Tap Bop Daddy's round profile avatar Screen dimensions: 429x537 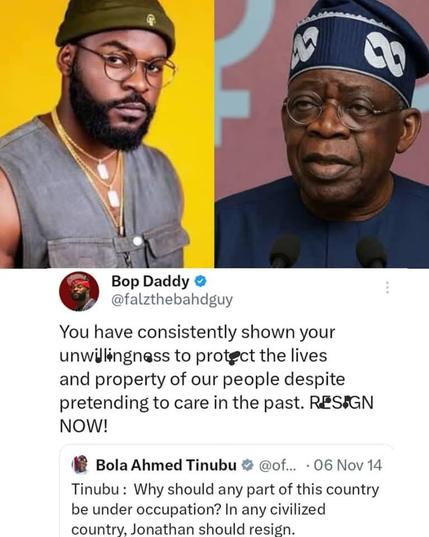(79, 291)
